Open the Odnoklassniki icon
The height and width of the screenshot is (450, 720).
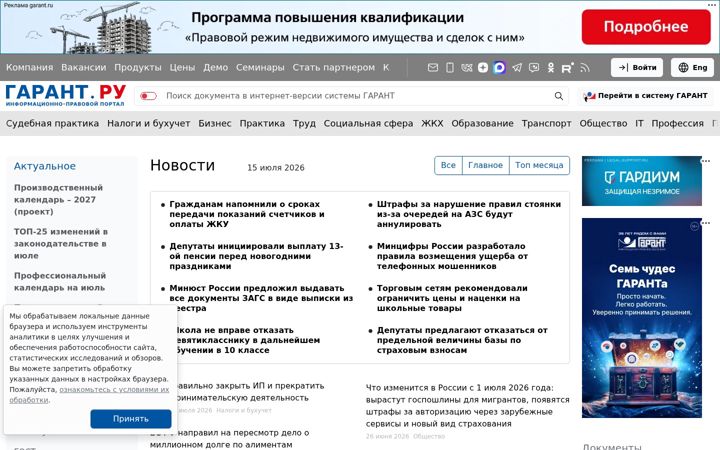[551, 68]
